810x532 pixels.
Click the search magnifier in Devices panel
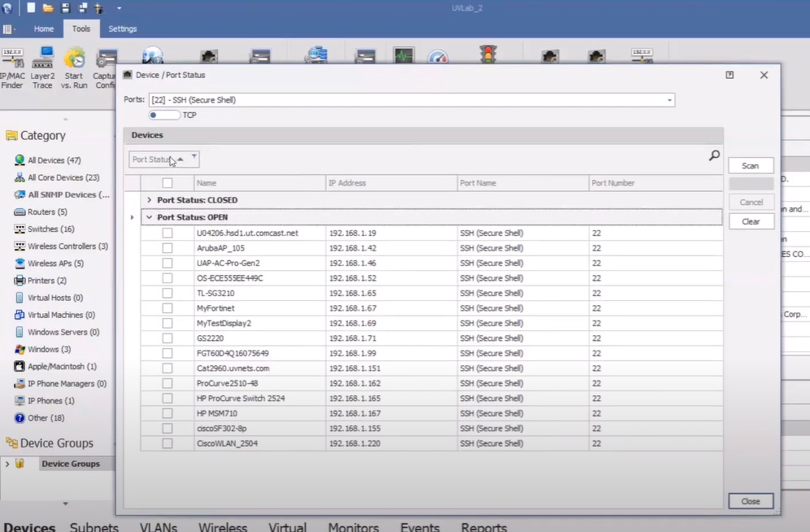(x=714, y=155)
